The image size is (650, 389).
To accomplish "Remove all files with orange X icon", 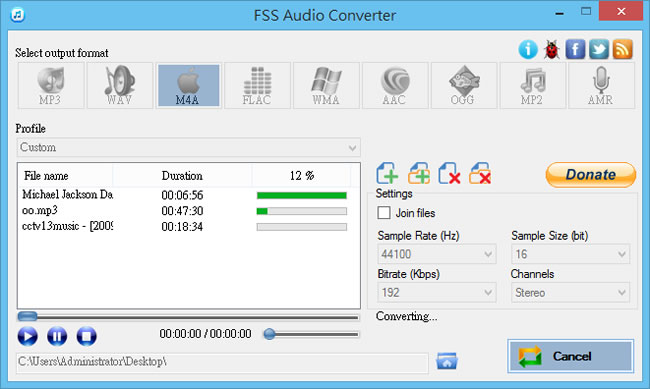I will point(480,173).
